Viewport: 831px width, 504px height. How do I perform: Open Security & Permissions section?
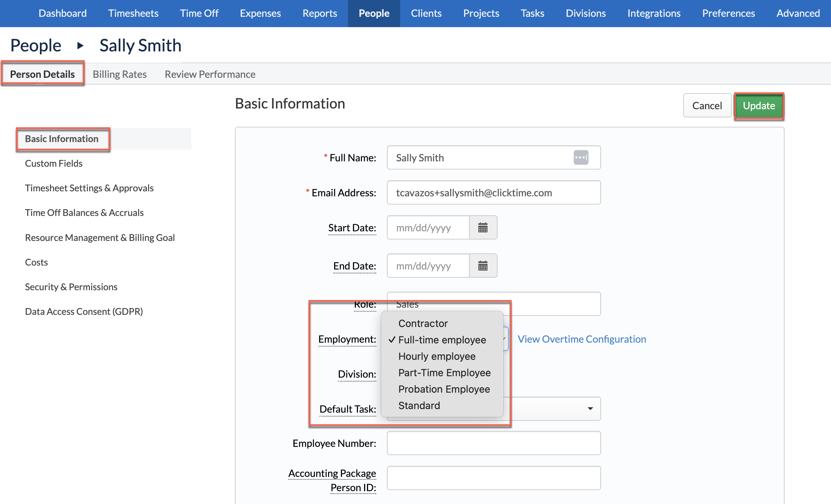tap(71, 287)
